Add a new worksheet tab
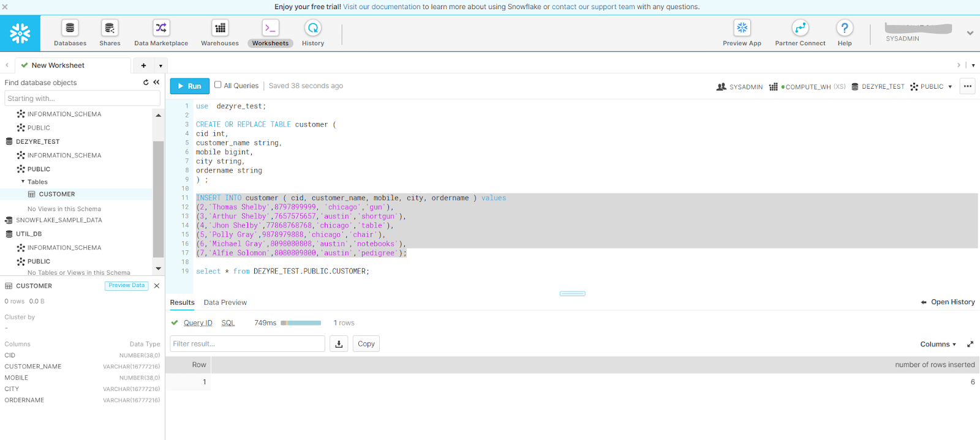 [143, 65]
